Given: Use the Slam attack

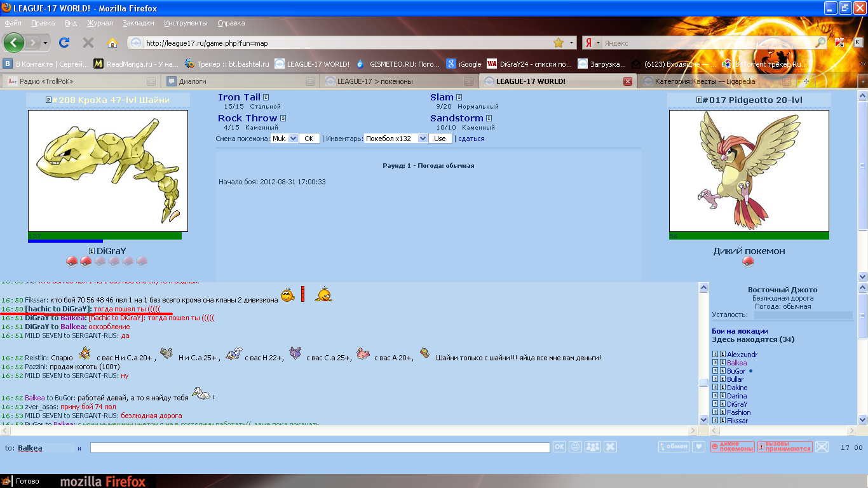Looking at the screenshot, I should [442, 97].
